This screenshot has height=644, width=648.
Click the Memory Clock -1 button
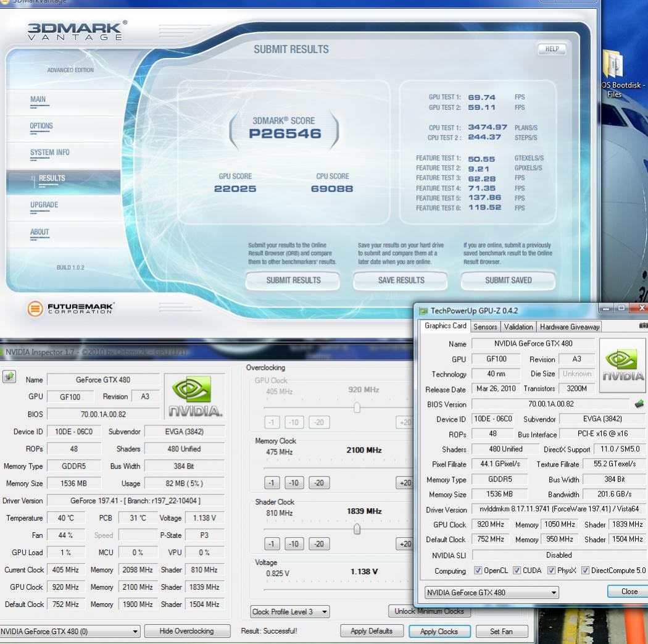coord(272,483)
